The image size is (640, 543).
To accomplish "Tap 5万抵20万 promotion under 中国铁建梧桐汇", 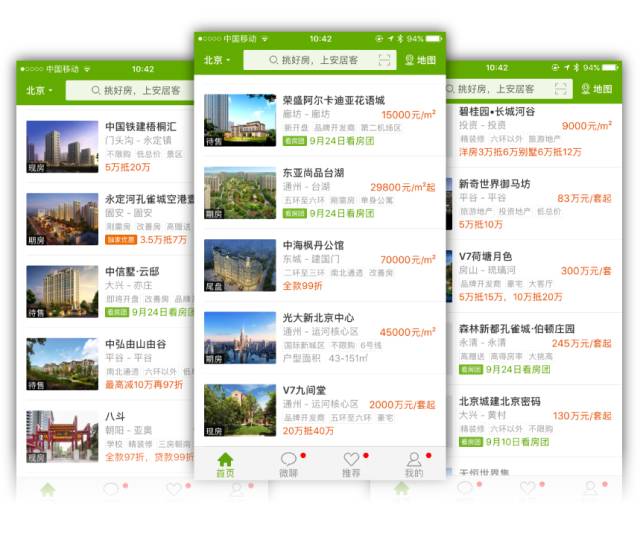I will pos(128,167).
